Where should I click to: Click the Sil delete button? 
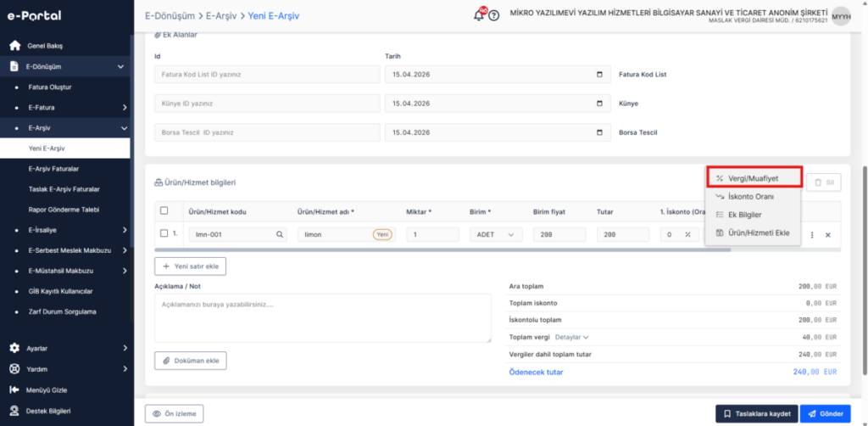coord(824,182)
